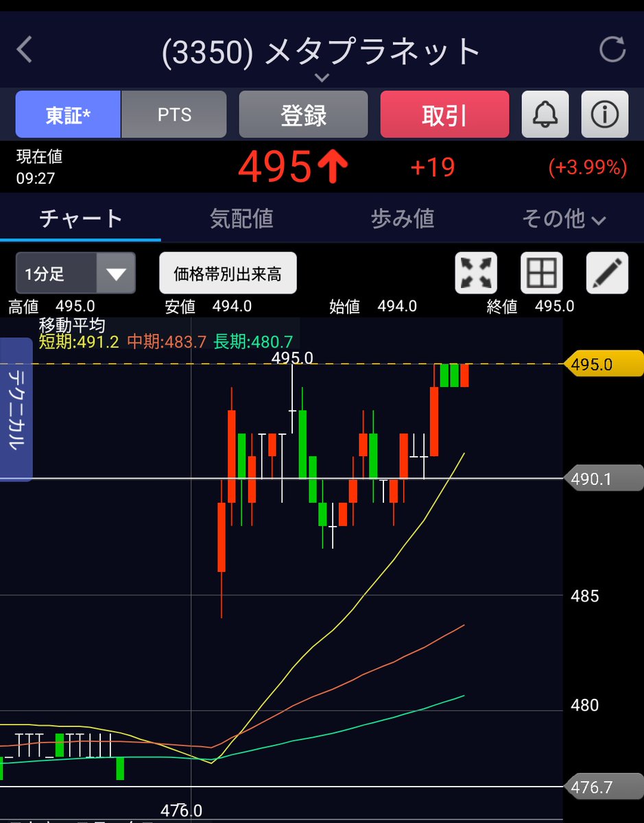Tap the 移動平均 indicator title

tap(72, 325)
